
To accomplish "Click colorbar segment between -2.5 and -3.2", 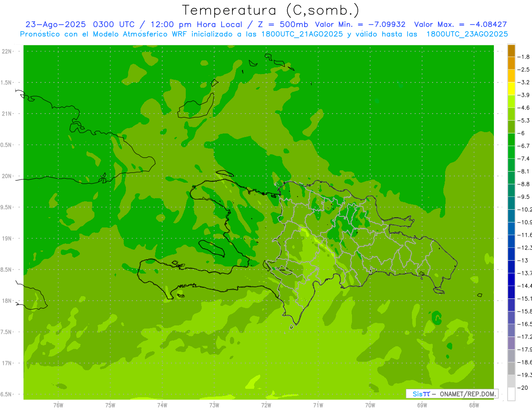I will point(511,76).
